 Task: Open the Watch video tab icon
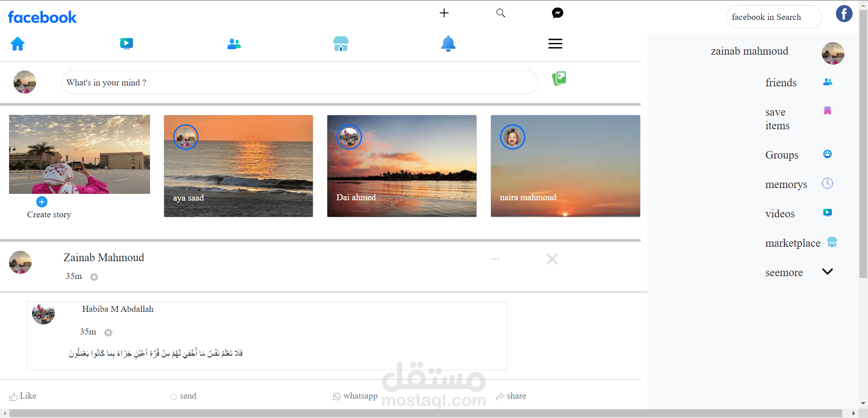[127, 43]
